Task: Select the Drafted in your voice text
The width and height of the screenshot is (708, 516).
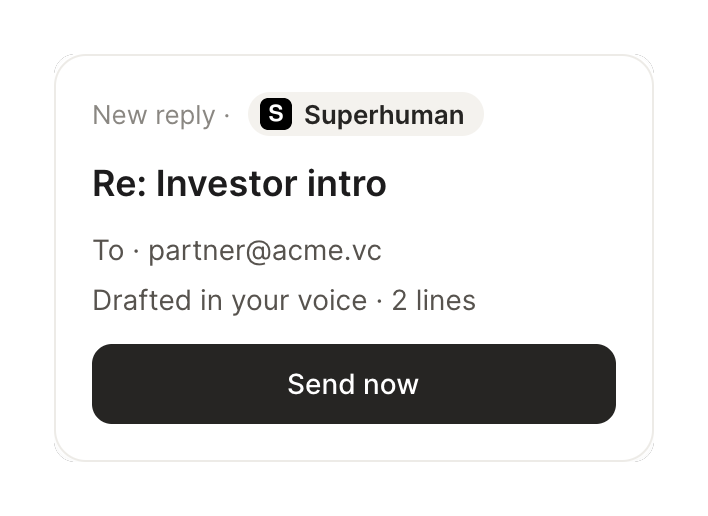Action: [x=229, y=300]
